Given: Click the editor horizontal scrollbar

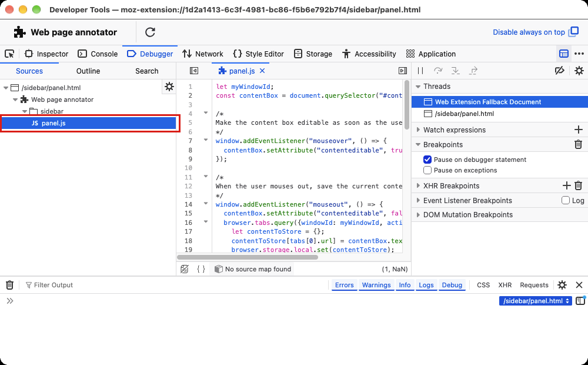Looking at the screenshot, I should (x=248, y=258).
